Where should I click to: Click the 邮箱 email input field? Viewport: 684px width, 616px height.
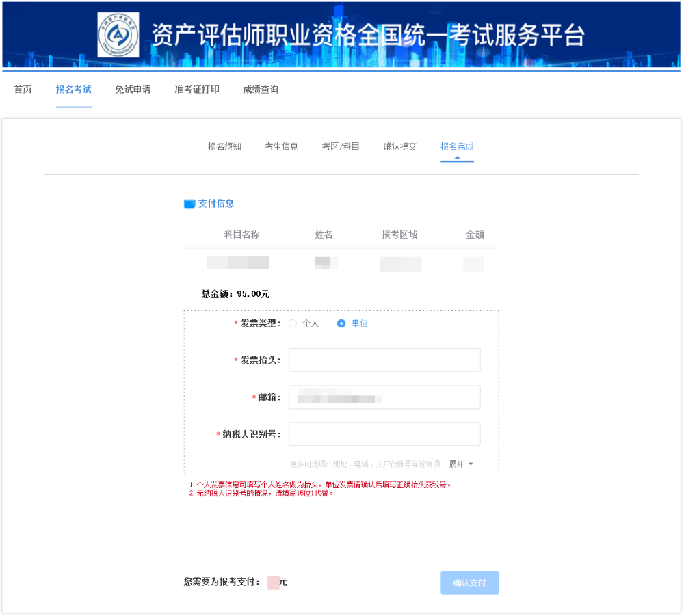(384, 397)
